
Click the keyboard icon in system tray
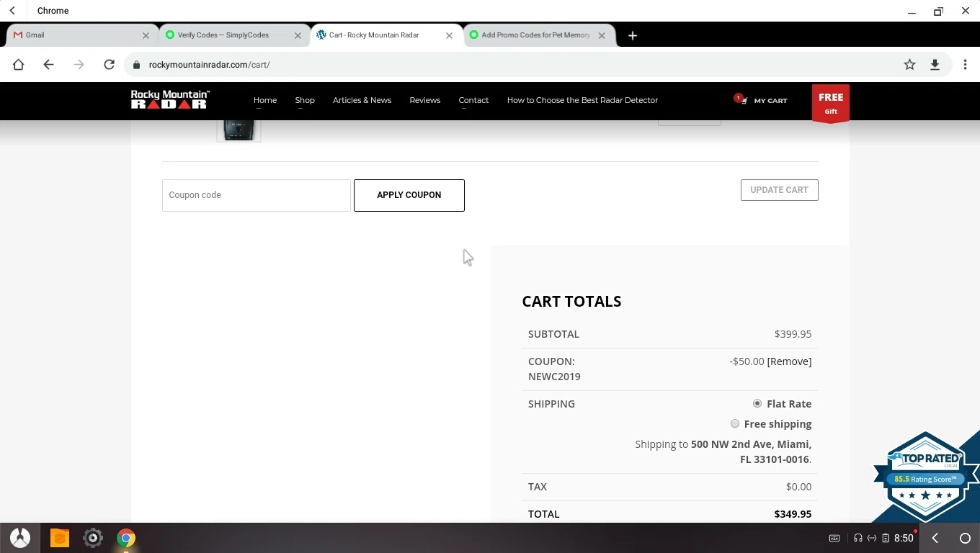point(834,538)
